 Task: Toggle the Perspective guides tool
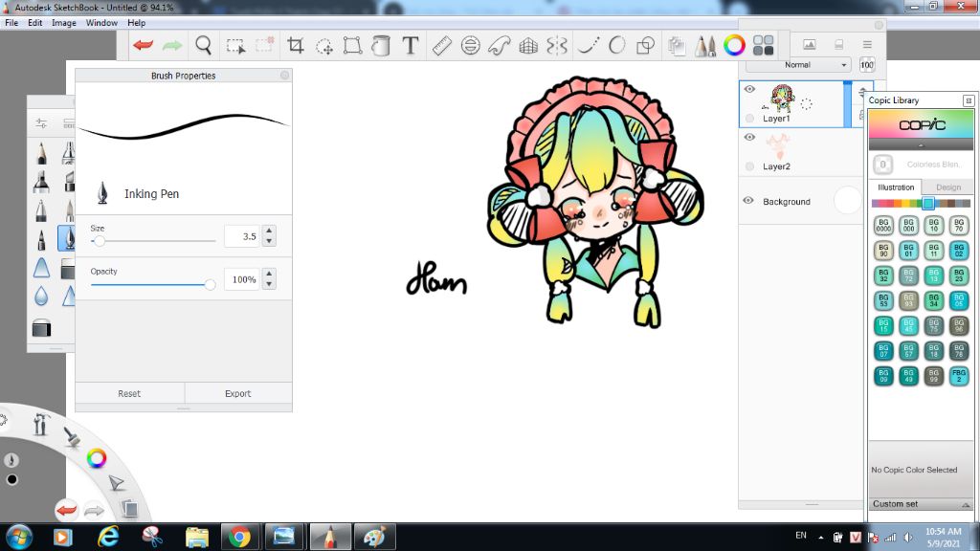tap(528, 45)
